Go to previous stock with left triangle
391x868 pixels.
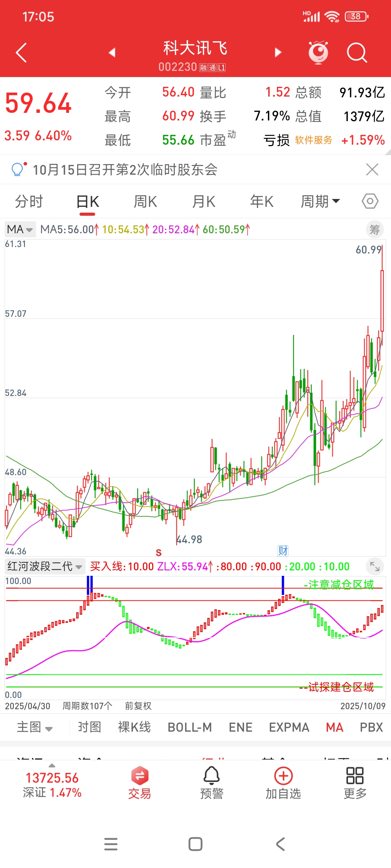(112, 53)
